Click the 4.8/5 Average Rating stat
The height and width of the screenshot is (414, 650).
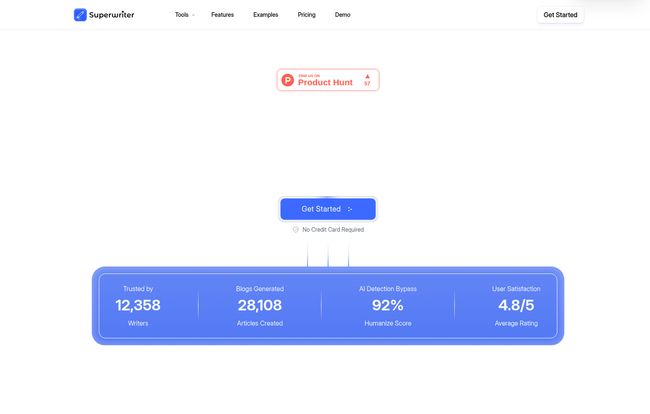[516, 305]
